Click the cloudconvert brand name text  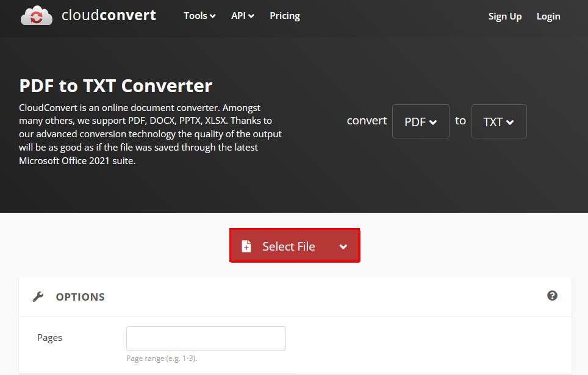[109, 15]
